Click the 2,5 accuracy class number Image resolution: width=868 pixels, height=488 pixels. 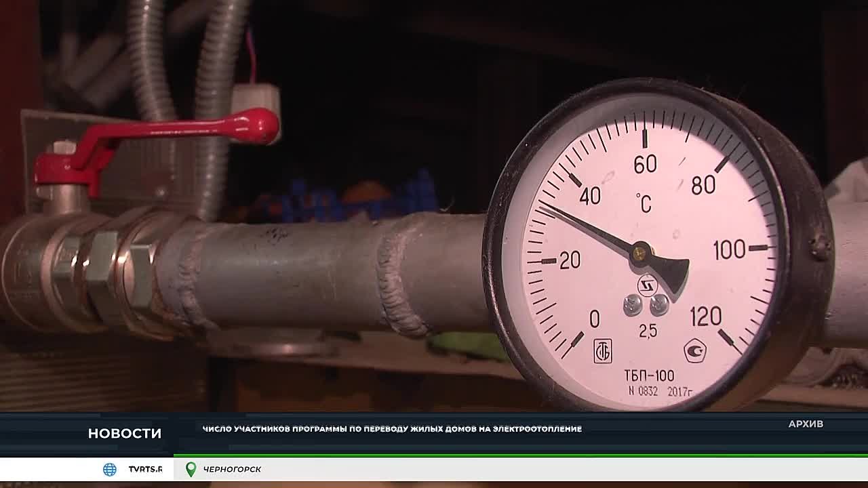point(648,331)
